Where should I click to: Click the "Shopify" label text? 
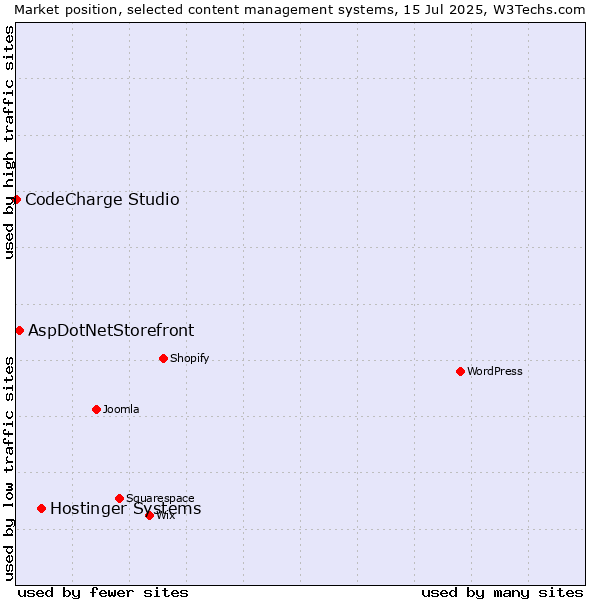[189, 359]
